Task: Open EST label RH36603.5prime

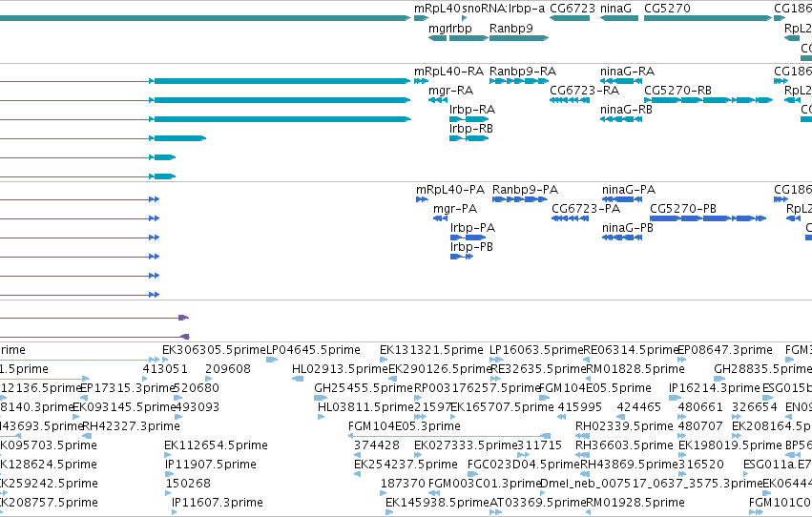Action: (624, 445)
